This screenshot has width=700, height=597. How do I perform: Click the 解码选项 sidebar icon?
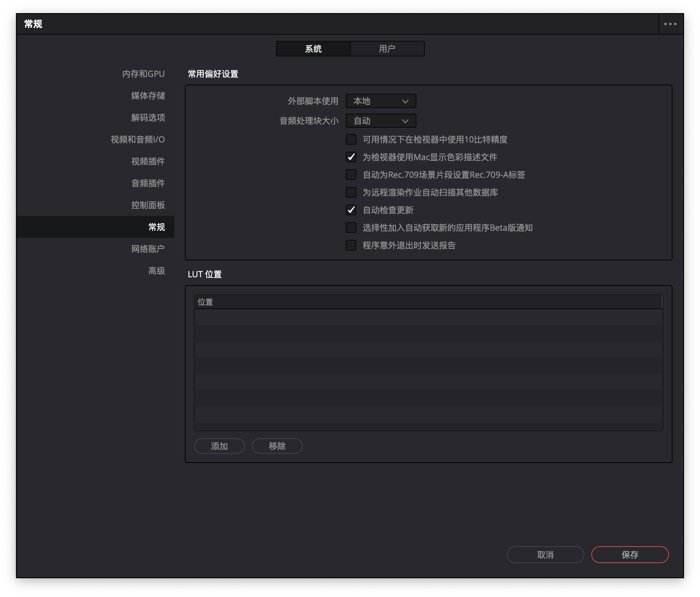pyautogui.click(x=147, y=117)
